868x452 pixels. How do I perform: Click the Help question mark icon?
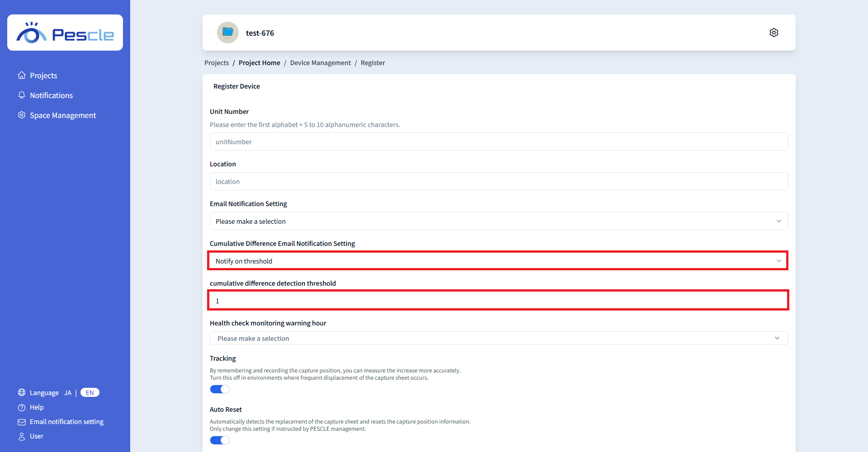click(x=22, y=407)
